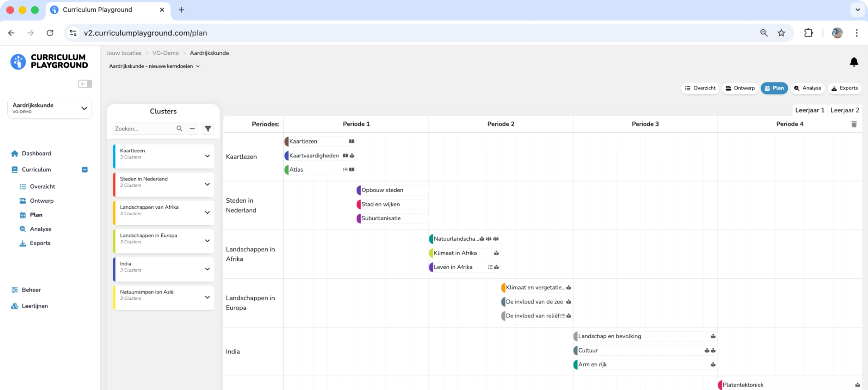This screenshot has height=390, width=868.
Task: Click the trash icon beside Periode 4
Action: [x=854, y=124]
